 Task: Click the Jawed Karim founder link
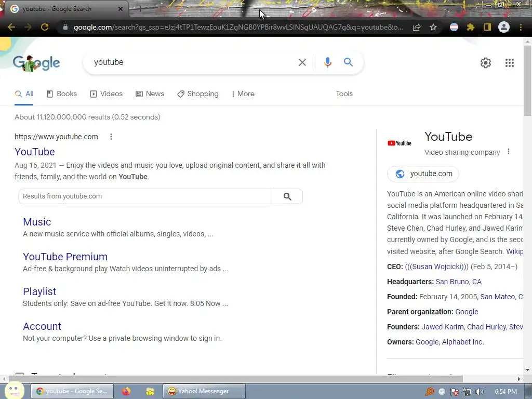[x=443, y=327]
